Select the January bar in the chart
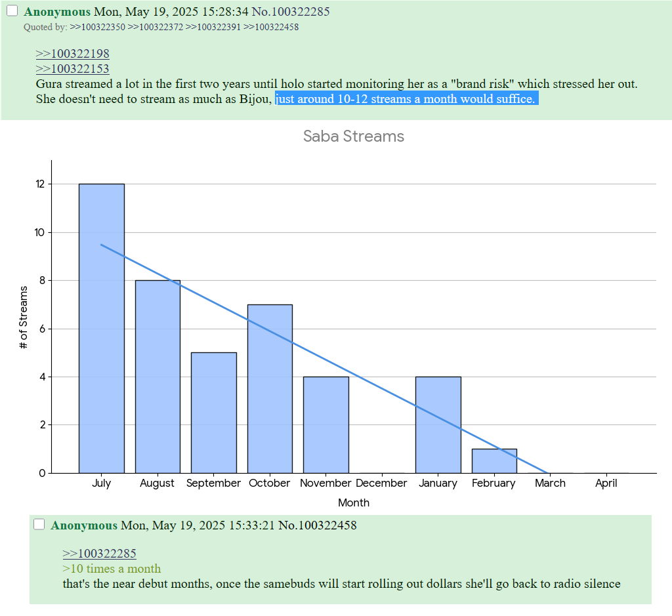This screenshot has width=672, height=616. [438, 425]
